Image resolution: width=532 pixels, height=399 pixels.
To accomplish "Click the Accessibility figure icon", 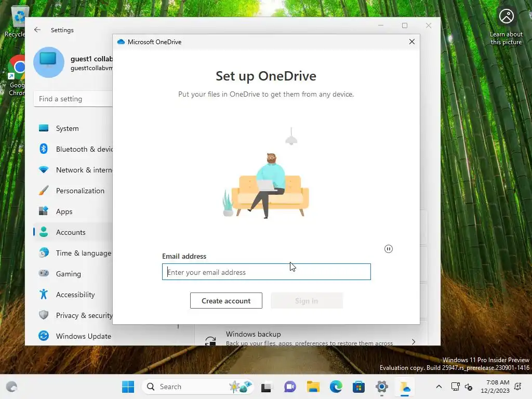I will [x=44, y=294].
